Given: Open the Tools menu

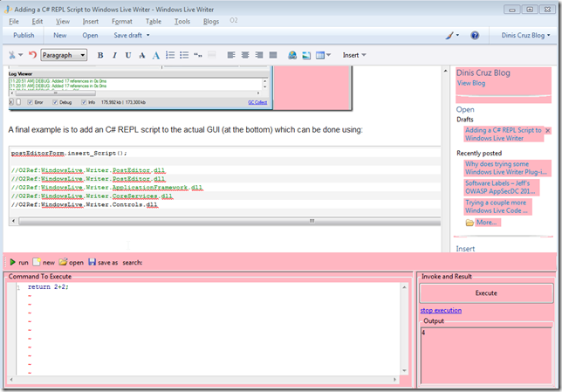Looking at the screenshot, I should coord(182,22).
